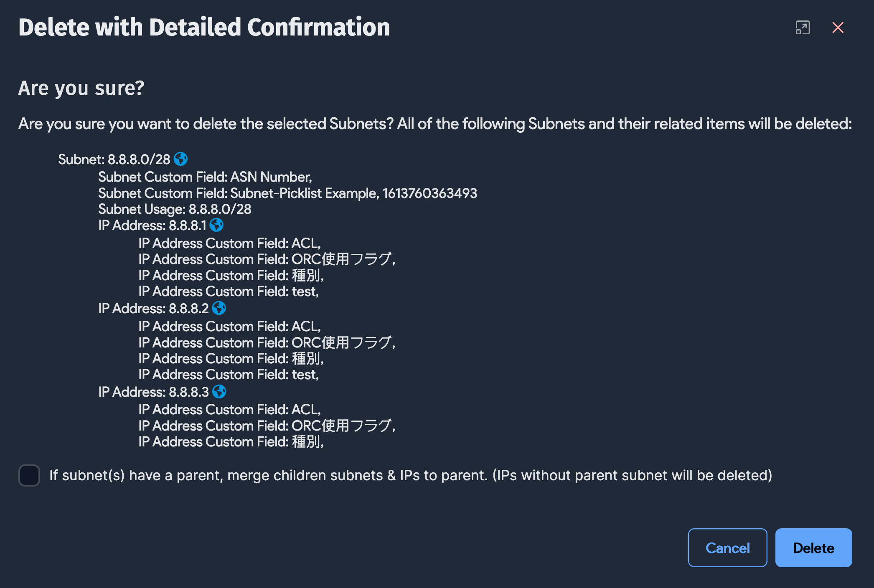Click the IP Address: 8.8.8.3 entry
874x588 pixels.
(152, 392)
